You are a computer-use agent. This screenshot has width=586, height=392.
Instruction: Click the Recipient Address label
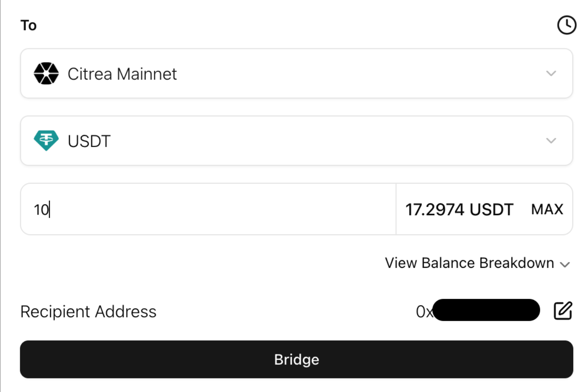(88, 312)
